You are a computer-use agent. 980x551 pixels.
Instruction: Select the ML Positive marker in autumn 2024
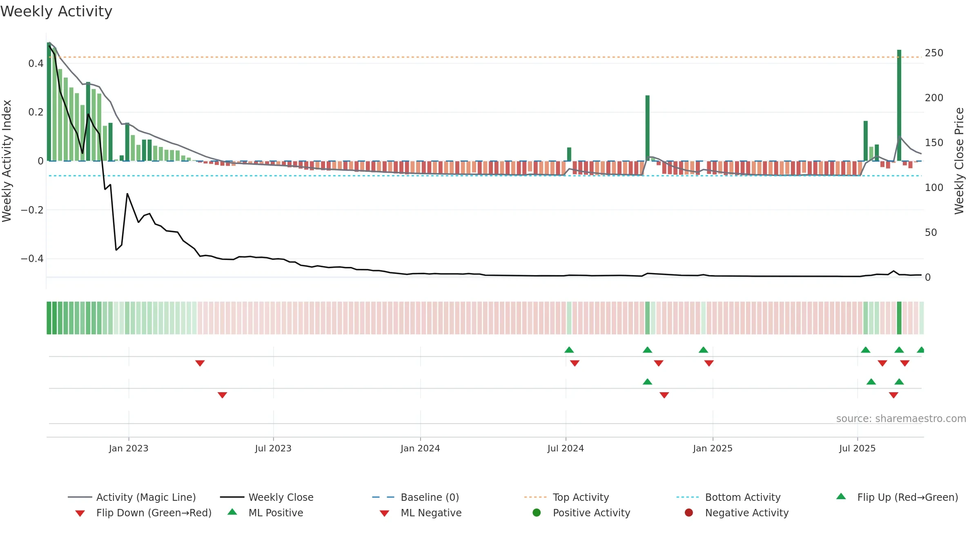[x=648, y=382]
